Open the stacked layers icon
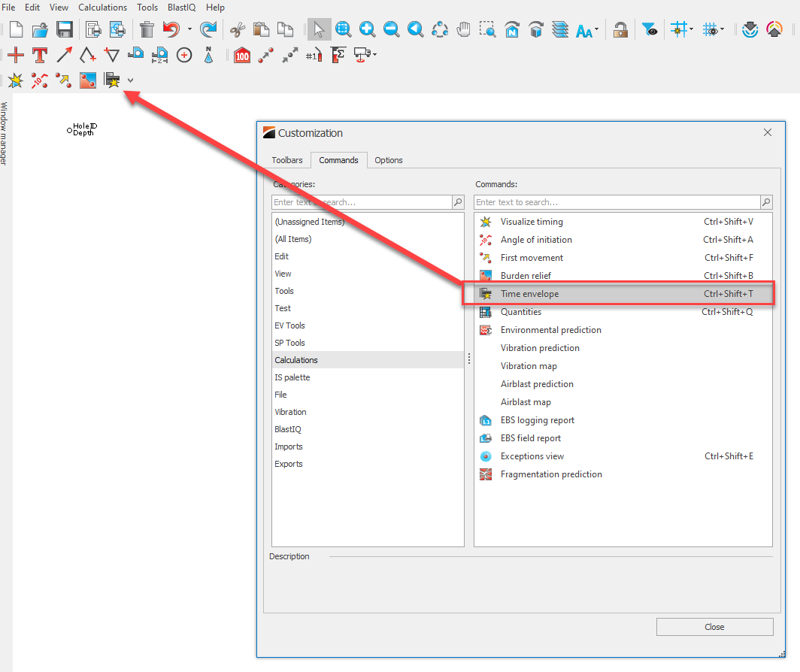Viewport: 800px width, 672px height. click(559, 29)
